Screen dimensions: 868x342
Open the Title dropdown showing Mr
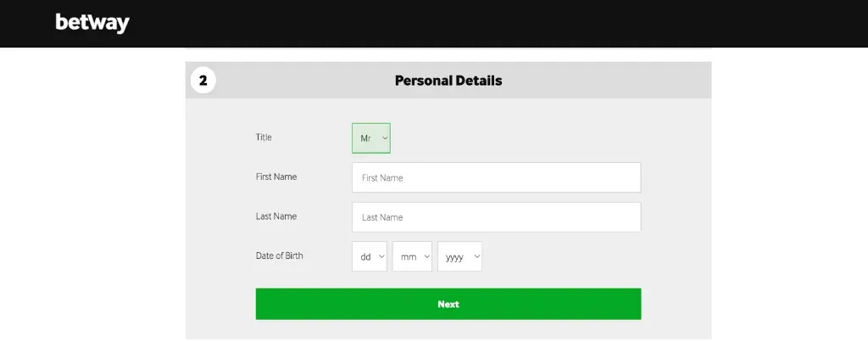pyautogui.click(x=370, y=137)
